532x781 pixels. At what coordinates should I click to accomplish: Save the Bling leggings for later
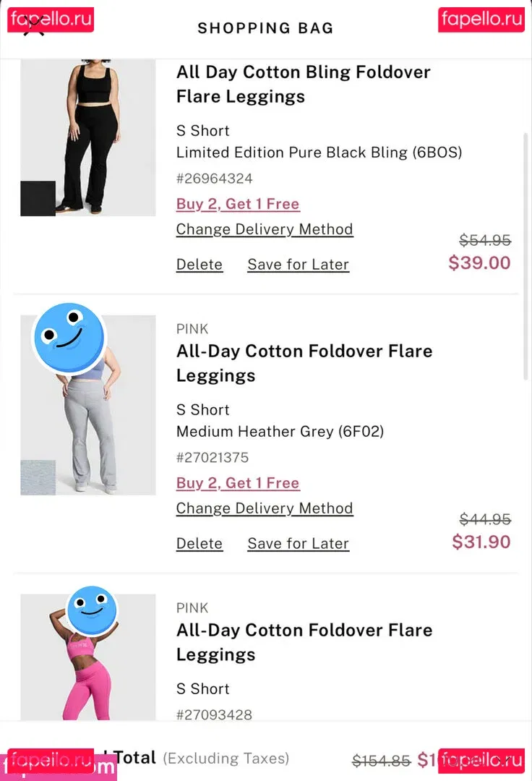(298, 265)
